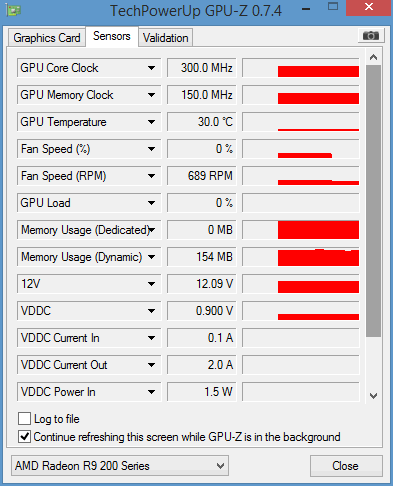Click the vertical scrollbar thumb
393x486 pixels.
click(373, 201)
